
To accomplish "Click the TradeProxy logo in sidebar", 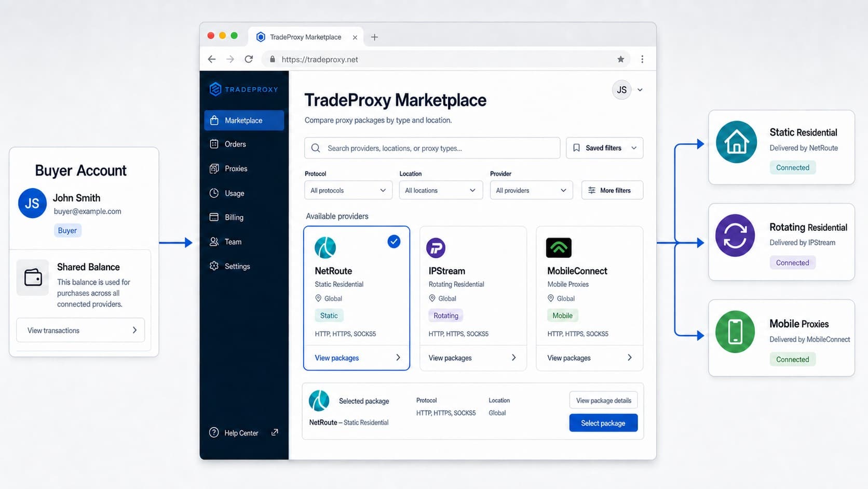I will pyautogui.click(x=243, y=89).
